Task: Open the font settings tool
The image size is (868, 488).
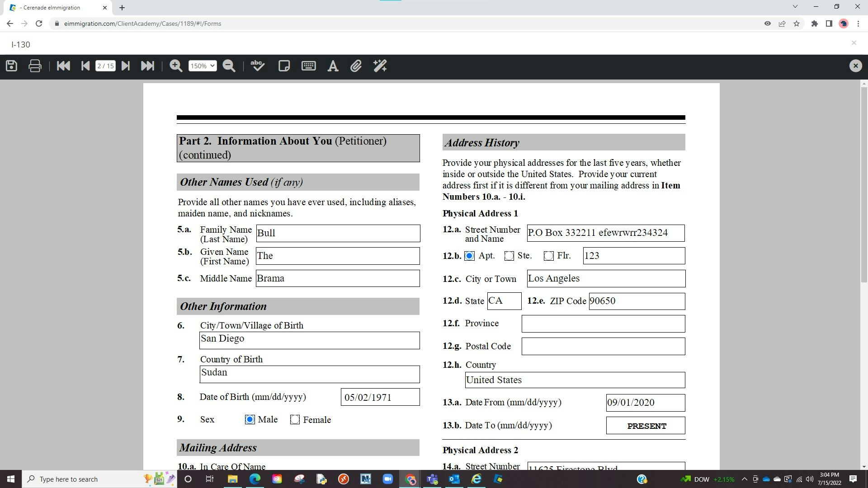Action: point(333,66)
